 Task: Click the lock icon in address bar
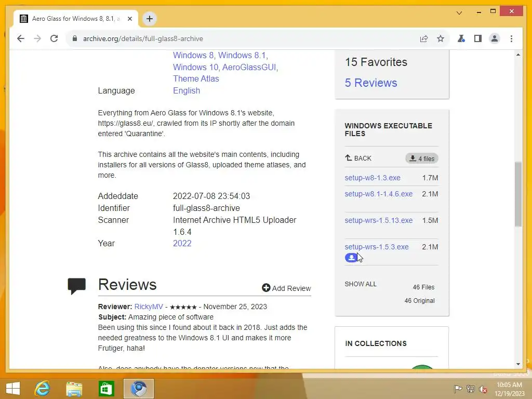(75, 38)
